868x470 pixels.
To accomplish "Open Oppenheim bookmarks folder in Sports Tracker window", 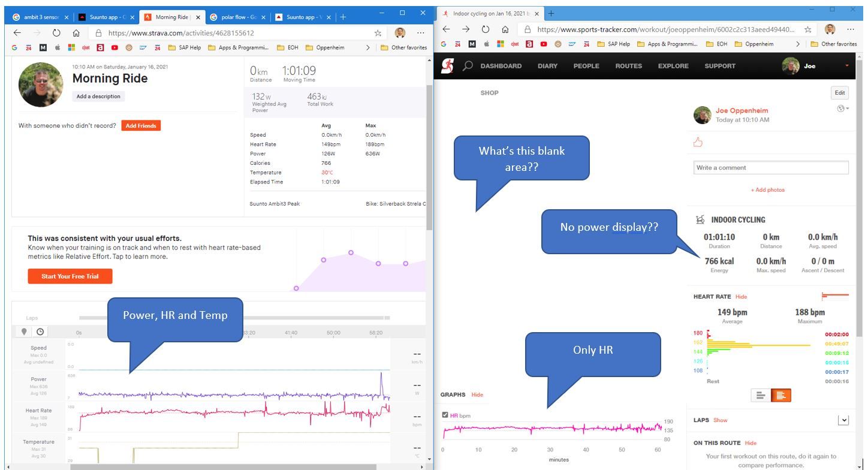I will coord(754,44).
